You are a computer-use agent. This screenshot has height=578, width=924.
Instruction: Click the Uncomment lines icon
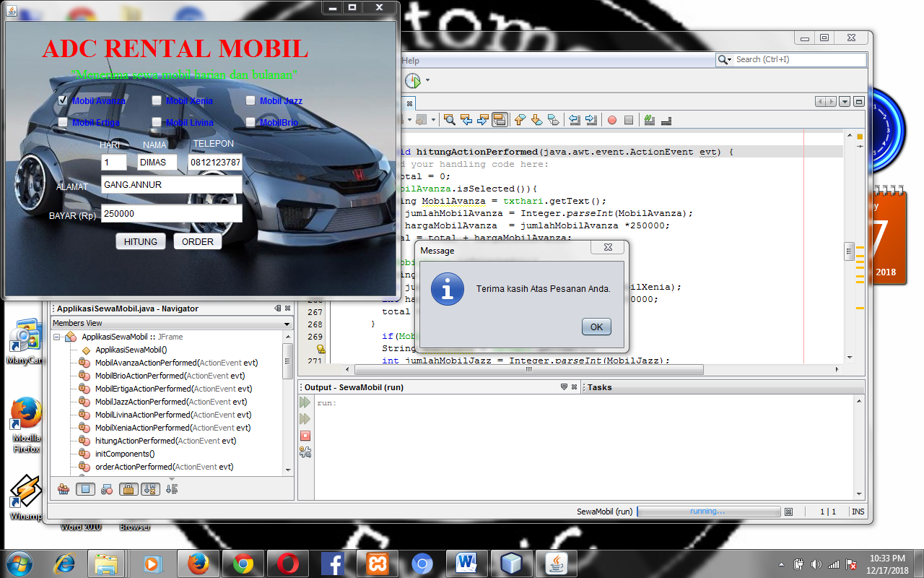click(666, 120)
